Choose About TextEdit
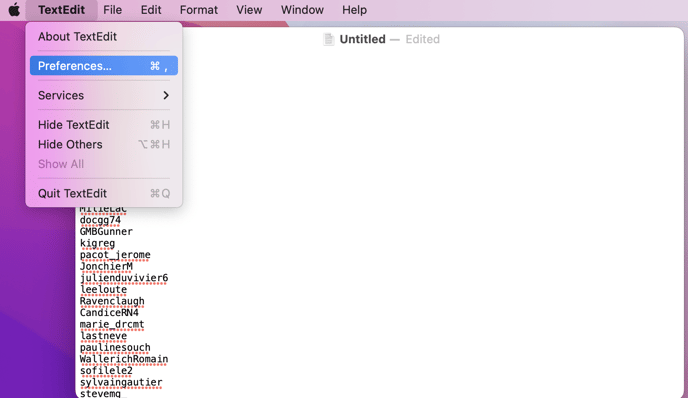Viewport: 688px width, 398px height. click(x=104, y=36)
